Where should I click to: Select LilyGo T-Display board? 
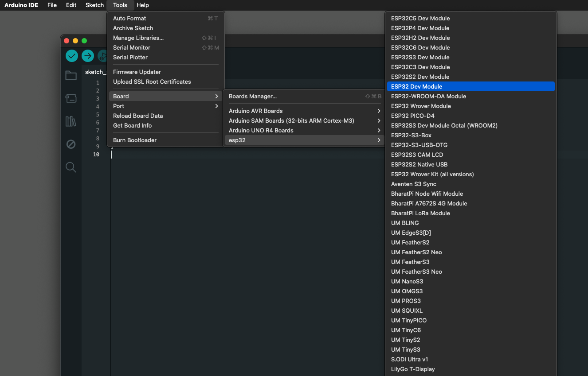[x=471, y=369]
